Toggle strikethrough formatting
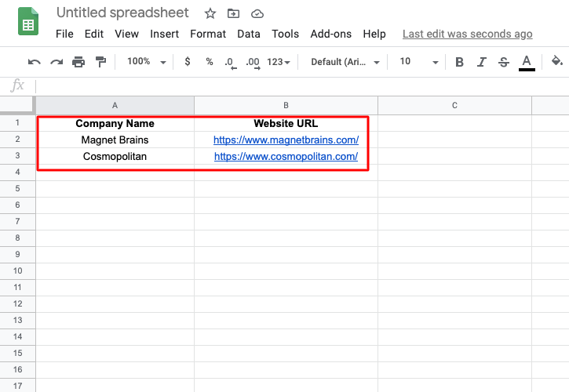 (x=504, y=62)
